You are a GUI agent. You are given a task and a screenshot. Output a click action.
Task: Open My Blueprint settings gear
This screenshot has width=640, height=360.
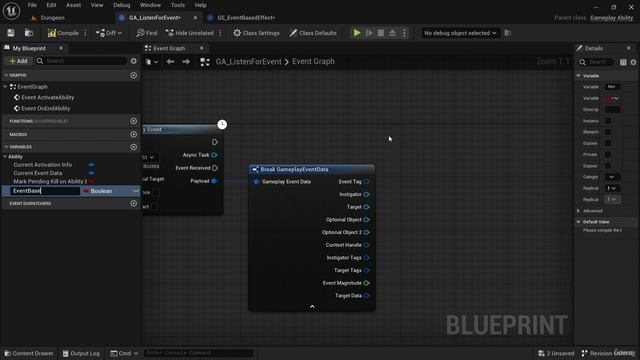click(x=133, y=61)
